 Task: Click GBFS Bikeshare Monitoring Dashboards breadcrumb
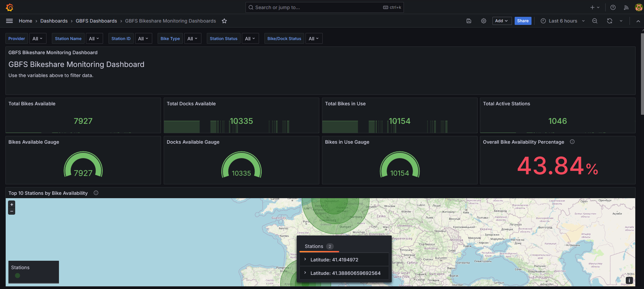pos(170,21)
